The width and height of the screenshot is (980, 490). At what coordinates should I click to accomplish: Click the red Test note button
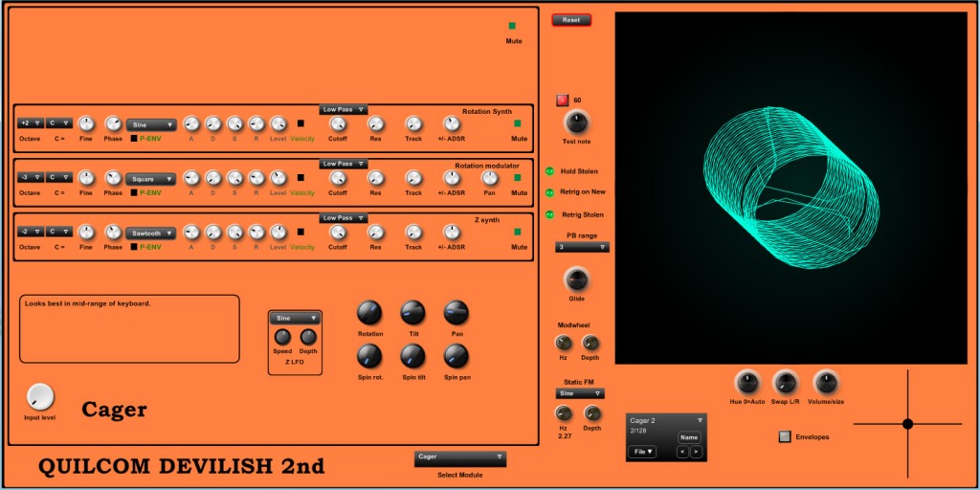click(563, 100)
